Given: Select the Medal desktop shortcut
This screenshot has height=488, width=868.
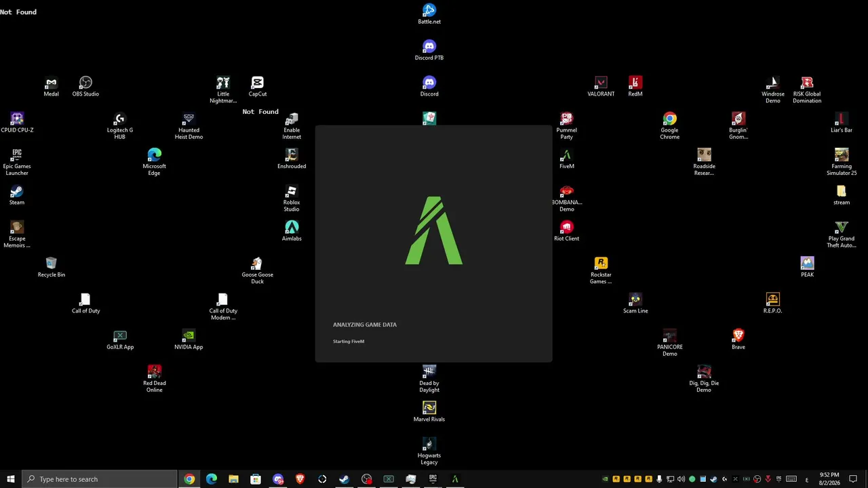Looking at the screenshot, I should point(52,87).
